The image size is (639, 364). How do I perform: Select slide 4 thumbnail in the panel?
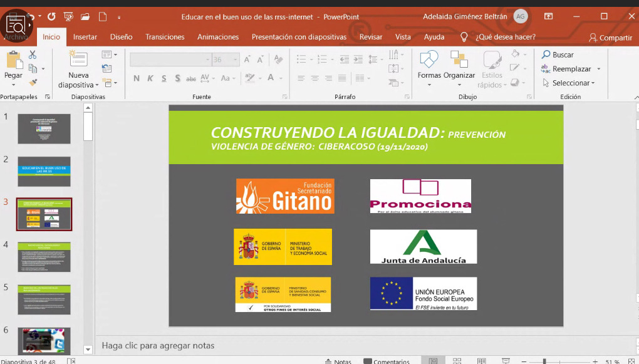click(x=44, y=257)
